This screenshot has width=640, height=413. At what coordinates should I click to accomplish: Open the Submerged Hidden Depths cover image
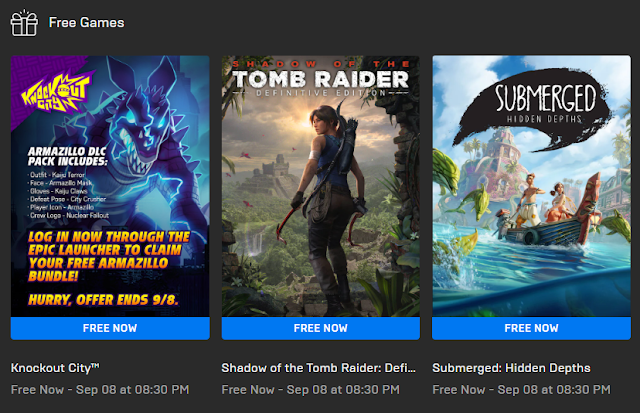531,186
